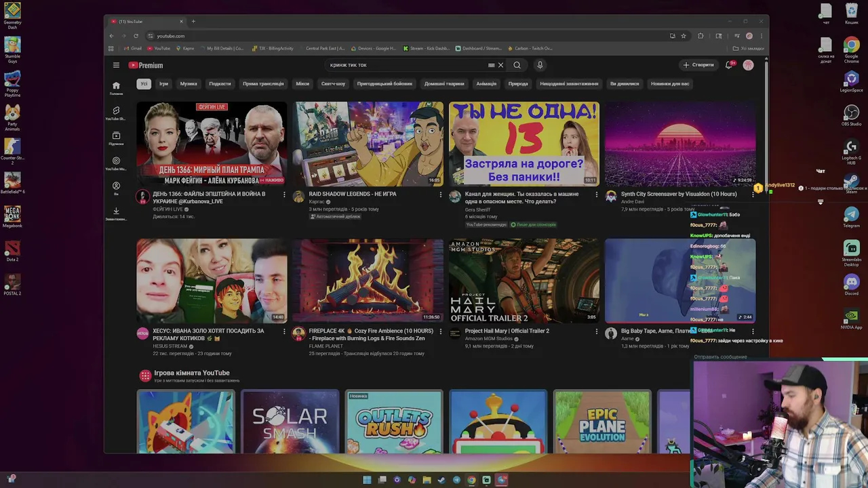Click the YouTube Premium logo
This screenshot has height=488, width=868.
tap(146, 65)
